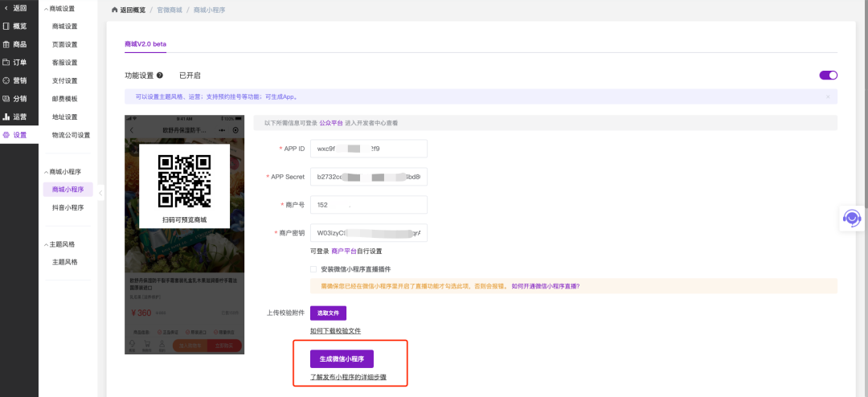
Task: Open 支付设置 in the settings menu
Action: click(x=64, y=80)
